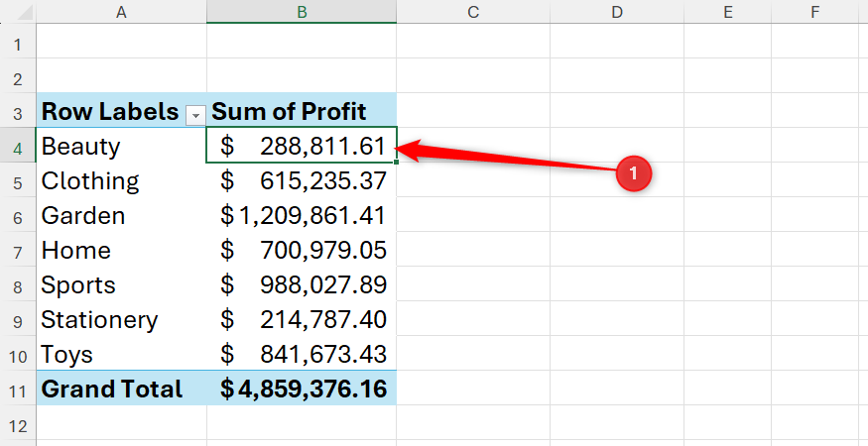Select the Stationery row label
This screenshot has height=446, width=868.
(121, 319)
